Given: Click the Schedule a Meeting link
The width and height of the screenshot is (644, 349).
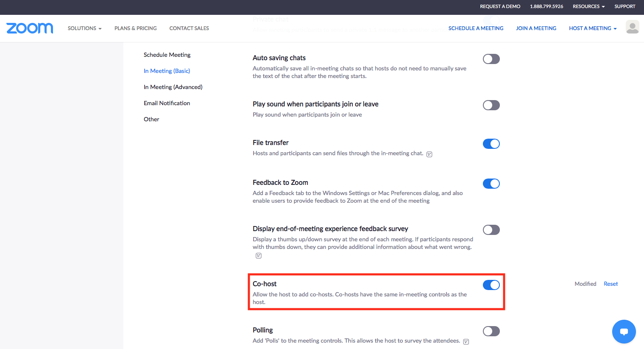Looking at the screenshot, I should coord(476,28).
